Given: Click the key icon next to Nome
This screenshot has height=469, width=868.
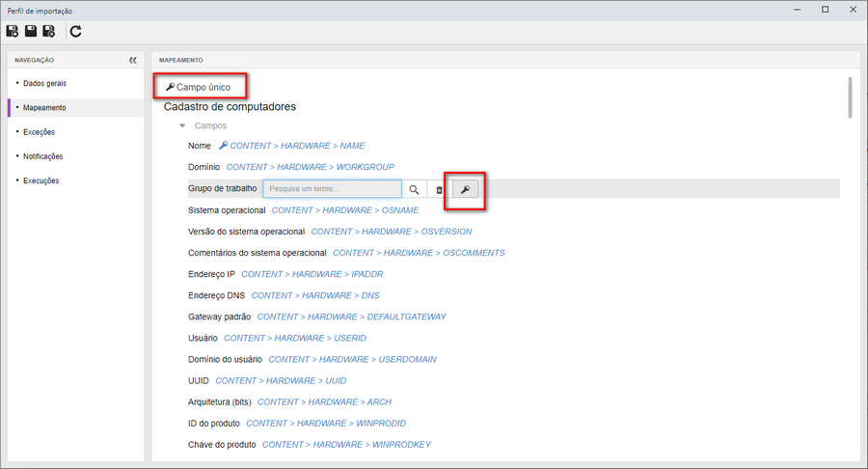Looking at the screenshot, I should 223,145.
